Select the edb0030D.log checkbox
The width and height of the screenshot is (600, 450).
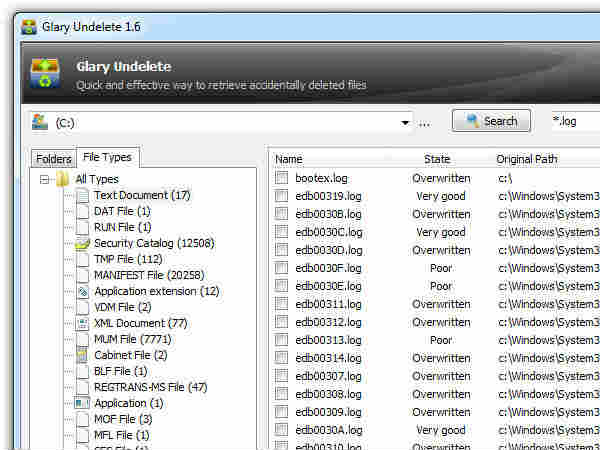pos(282,249)
